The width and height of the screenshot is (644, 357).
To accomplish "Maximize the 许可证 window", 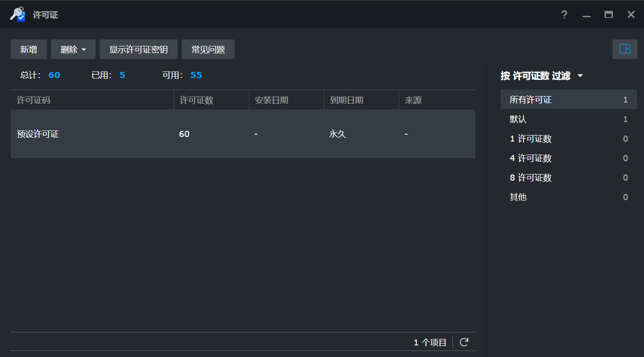I will pyautogui.click(x=609, y=15).
